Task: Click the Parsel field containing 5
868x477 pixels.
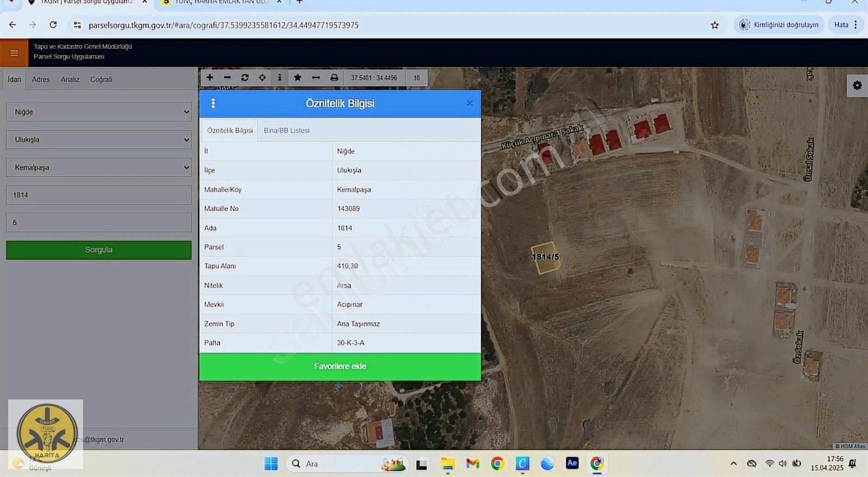Action: pos(99,222)
